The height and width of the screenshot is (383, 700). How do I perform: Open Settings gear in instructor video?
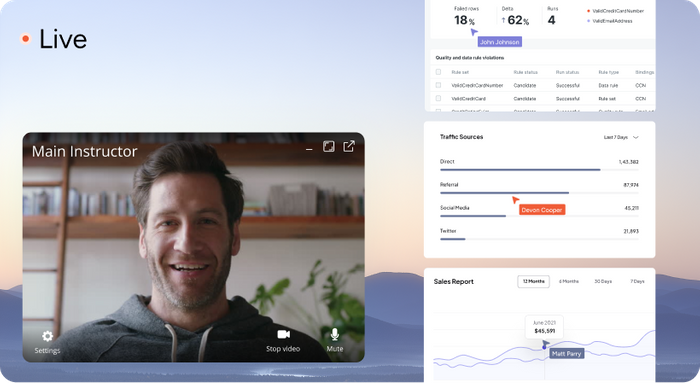click(47, 336)
